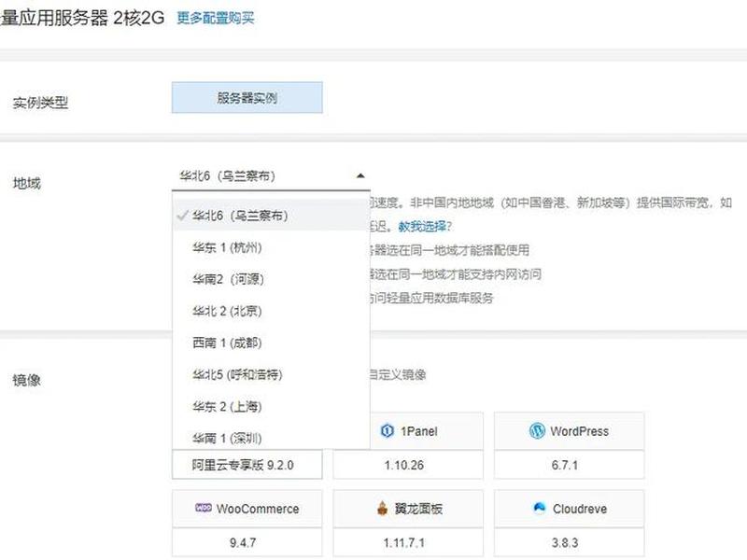Click the Cloudreve version 3.8.3 field
The width and height of the screenshot is (747, 560).
569,542
